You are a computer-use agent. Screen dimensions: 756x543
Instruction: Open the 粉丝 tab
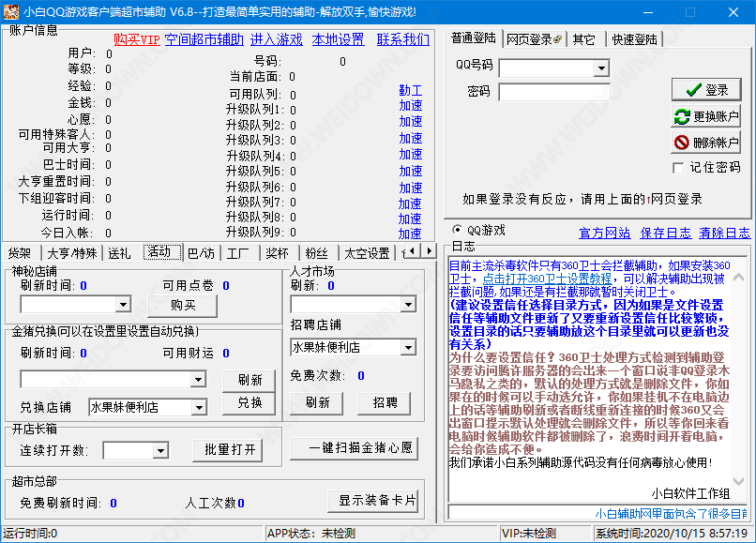[x=317, y=253]
